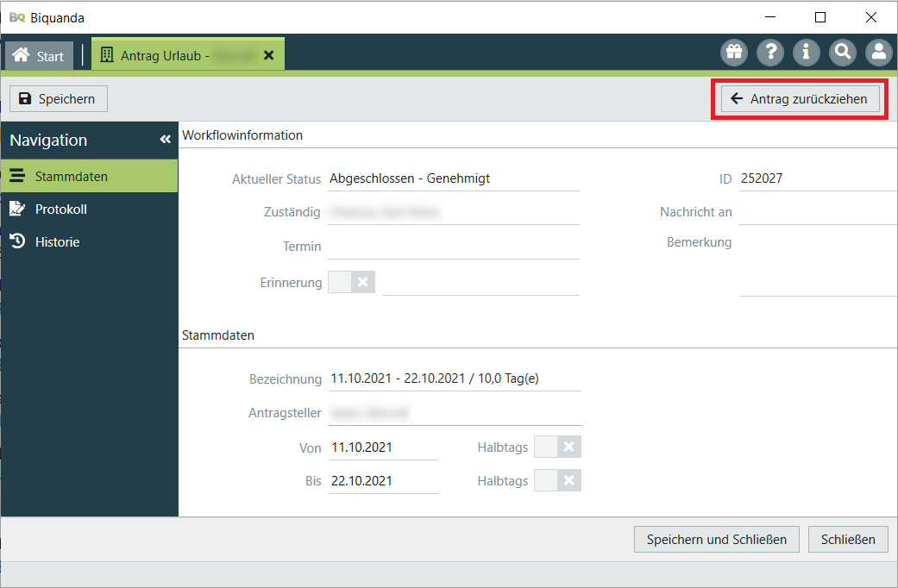The width and height of the screenshot is (898, 588).
Task: Open Historie in navigation
Action: tap(57, 242)
